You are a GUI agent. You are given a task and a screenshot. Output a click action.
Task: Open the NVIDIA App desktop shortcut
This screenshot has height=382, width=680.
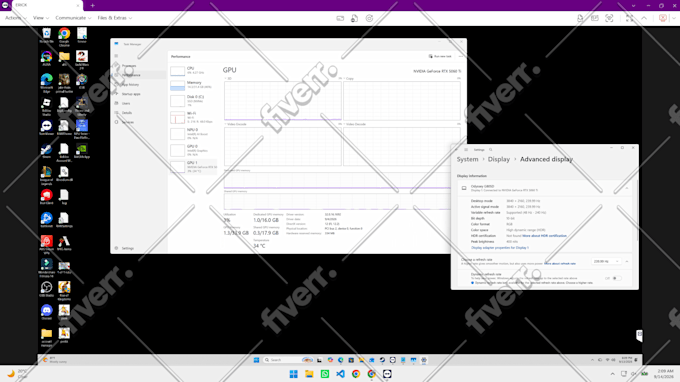pos(82,150)
